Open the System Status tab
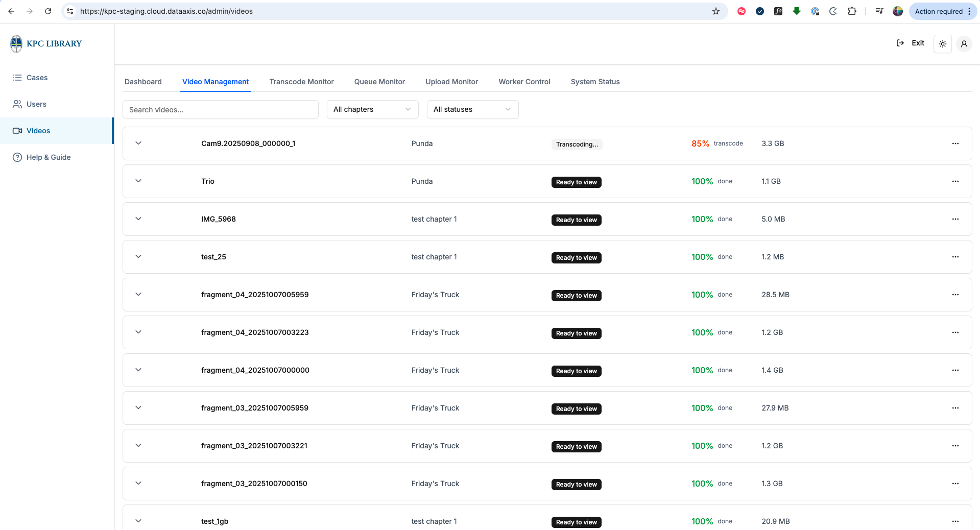This screenshot has height=530, width=980. (x=595, y=82)
